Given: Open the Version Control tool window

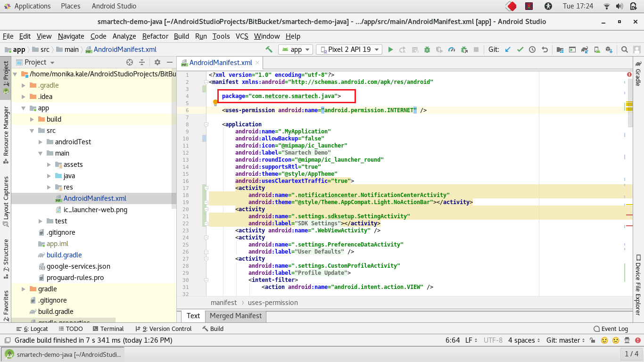Looking at the screenshot, I should point(163,329).
